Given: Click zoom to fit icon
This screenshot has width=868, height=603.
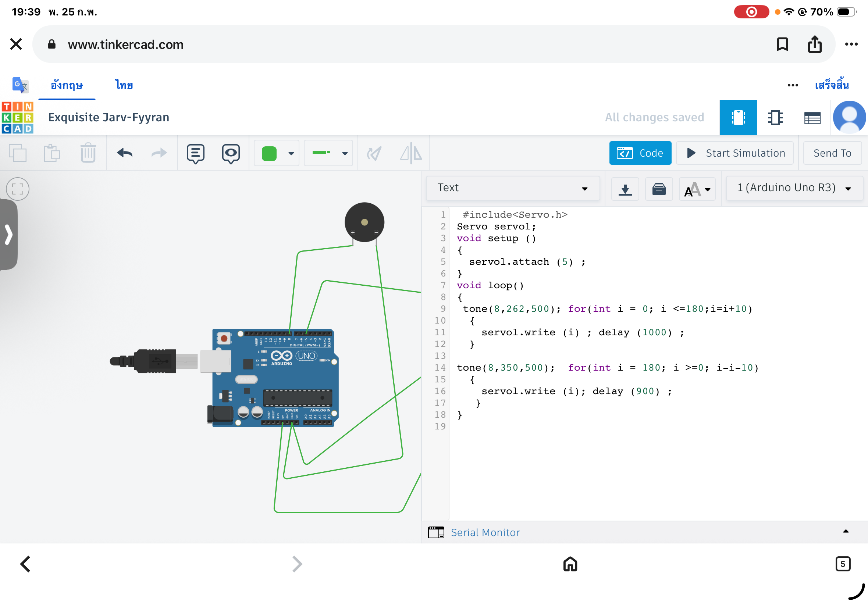Looking at the screenshot, I should (17, 189).
